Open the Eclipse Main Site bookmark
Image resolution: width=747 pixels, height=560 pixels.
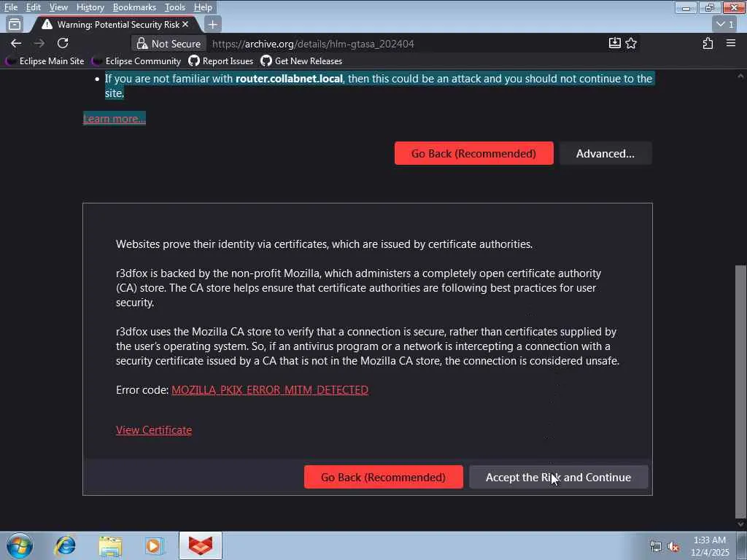tap(45, 61)
